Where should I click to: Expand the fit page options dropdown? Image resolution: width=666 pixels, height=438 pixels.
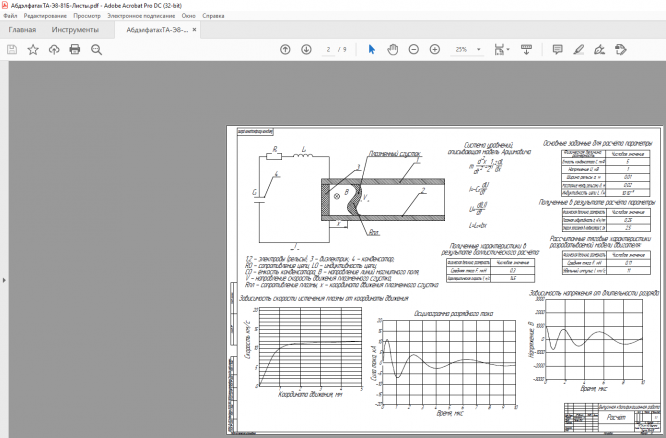509,49
